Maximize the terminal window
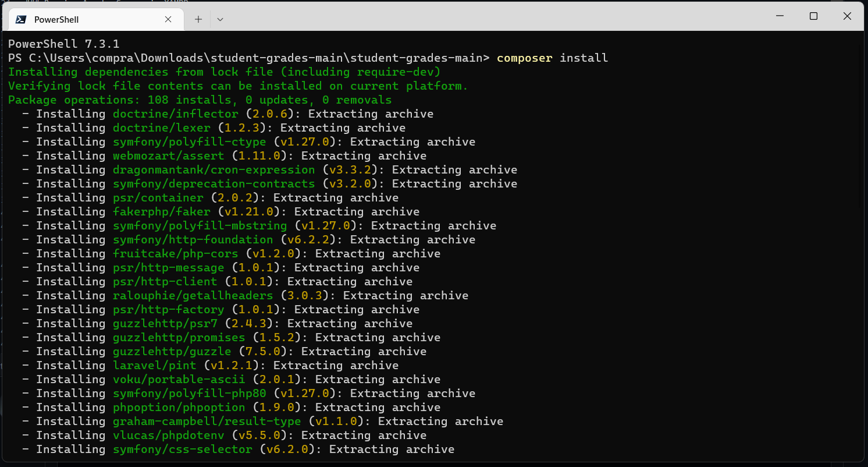The image size is (868, 467). click(813, 16)
